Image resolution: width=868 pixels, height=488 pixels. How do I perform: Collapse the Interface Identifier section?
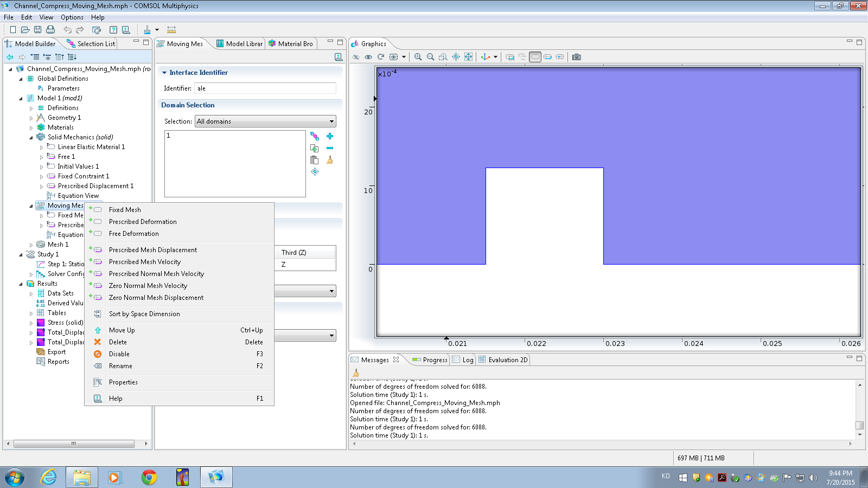(164, 73)
